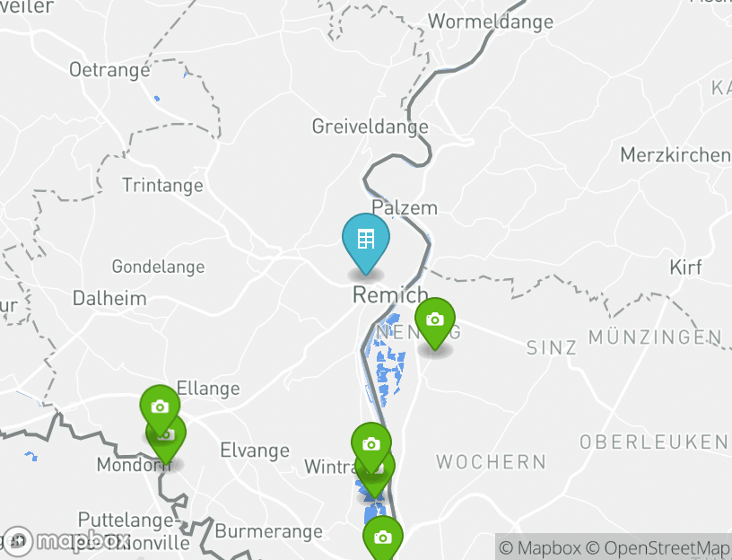This screenshot has height=560, width=732.
Task: Click the Burmerange place label
Action: coord(269,531)
